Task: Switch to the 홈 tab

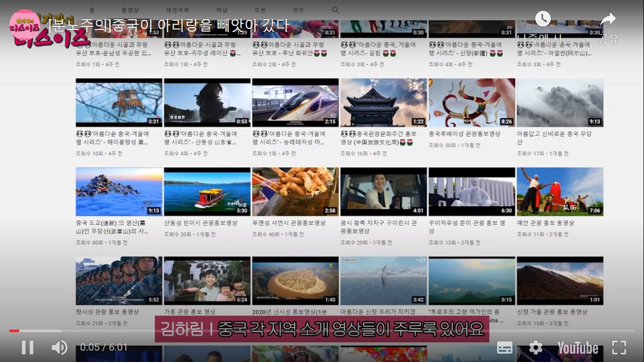Action: tap(92, 10)
